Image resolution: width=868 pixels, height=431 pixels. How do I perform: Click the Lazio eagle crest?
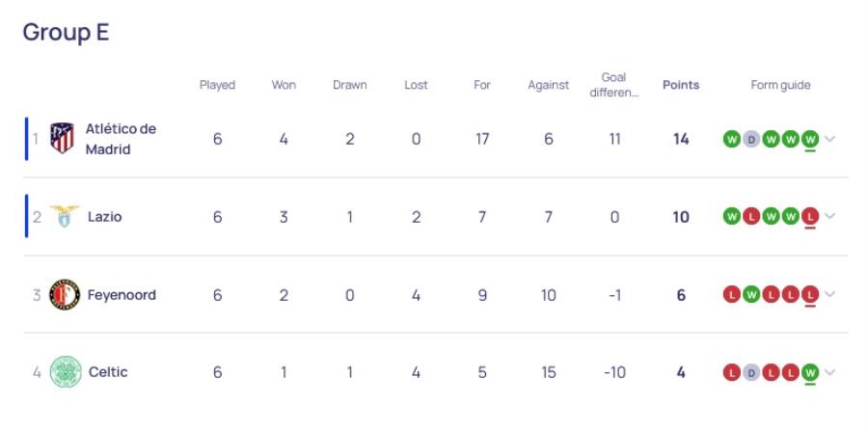tap(65, 216)
